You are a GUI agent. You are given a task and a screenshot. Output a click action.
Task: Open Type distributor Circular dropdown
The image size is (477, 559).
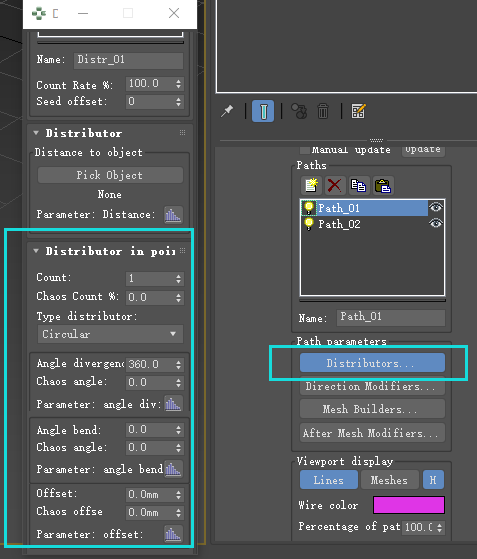(111, 334)
